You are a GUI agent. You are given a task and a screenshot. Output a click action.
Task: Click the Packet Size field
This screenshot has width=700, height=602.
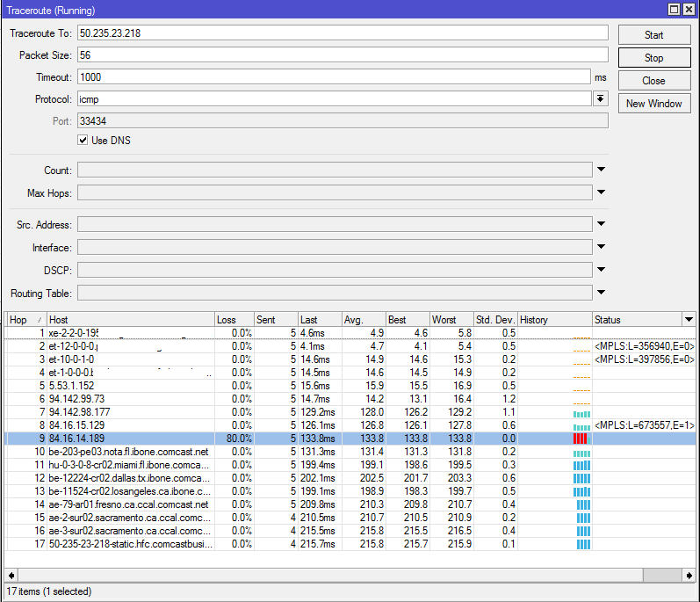(x=343, y=55)
